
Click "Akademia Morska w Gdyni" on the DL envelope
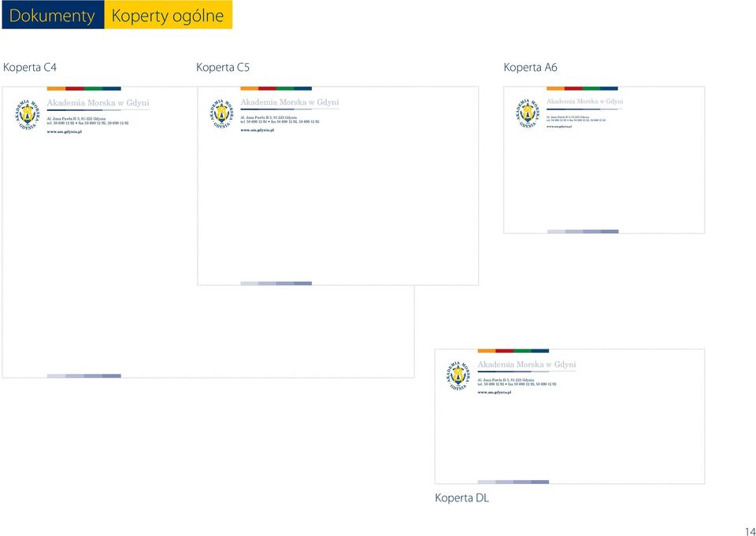(x=527, y=364)
